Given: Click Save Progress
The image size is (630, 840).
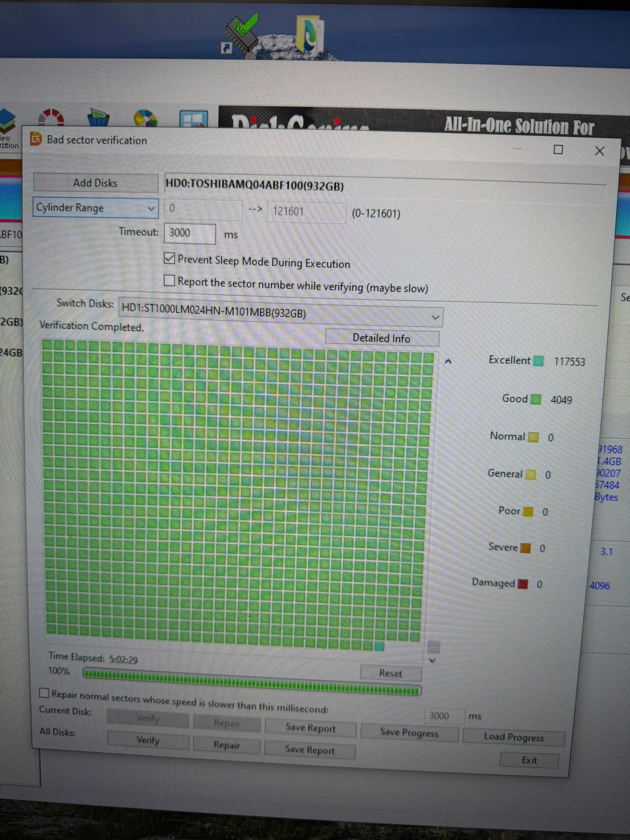Looking at the screenshot, I should point(409,732).
